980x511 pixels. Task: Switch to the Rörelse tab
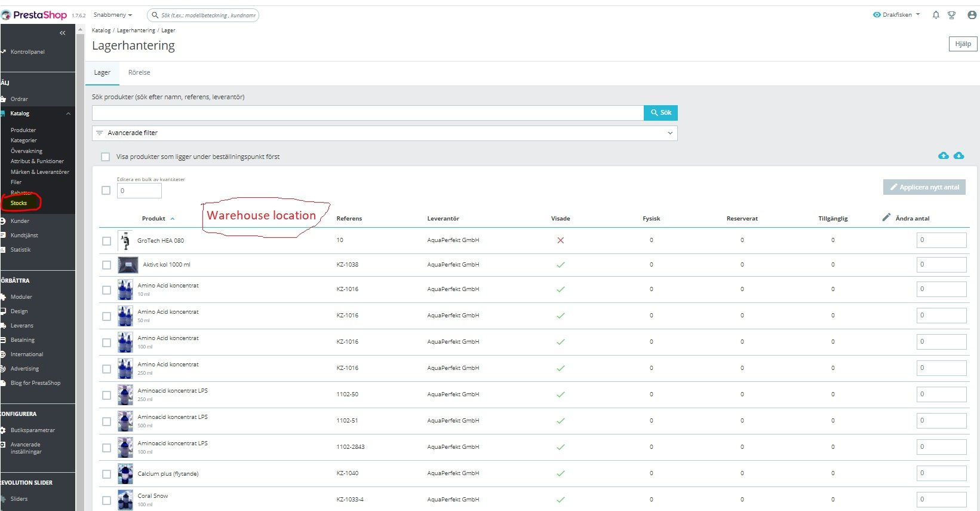point(139,72)
